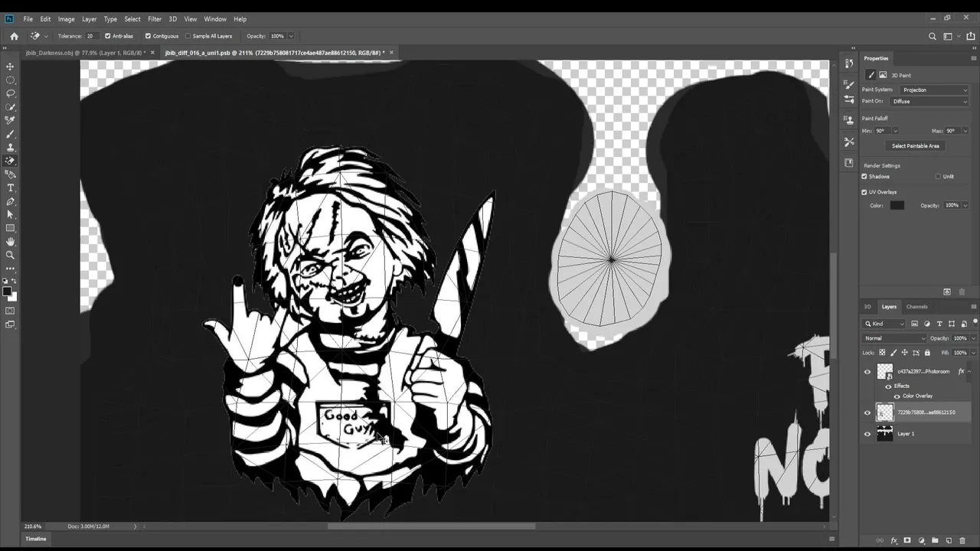This screenshot has width=980, height=551.
Task: Switch to the 3D panel tab
Action: pos(867,307)
